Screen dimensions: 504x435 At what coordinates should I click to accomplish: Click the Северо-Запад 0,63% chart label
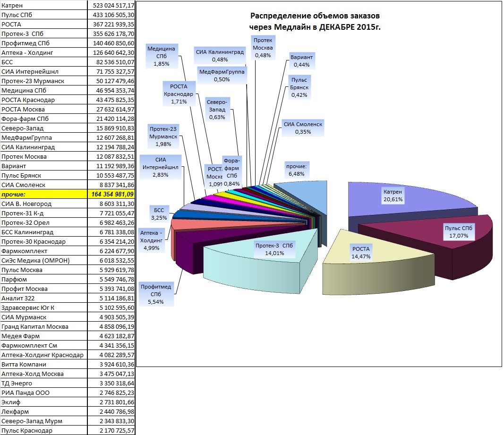[217, 110]
